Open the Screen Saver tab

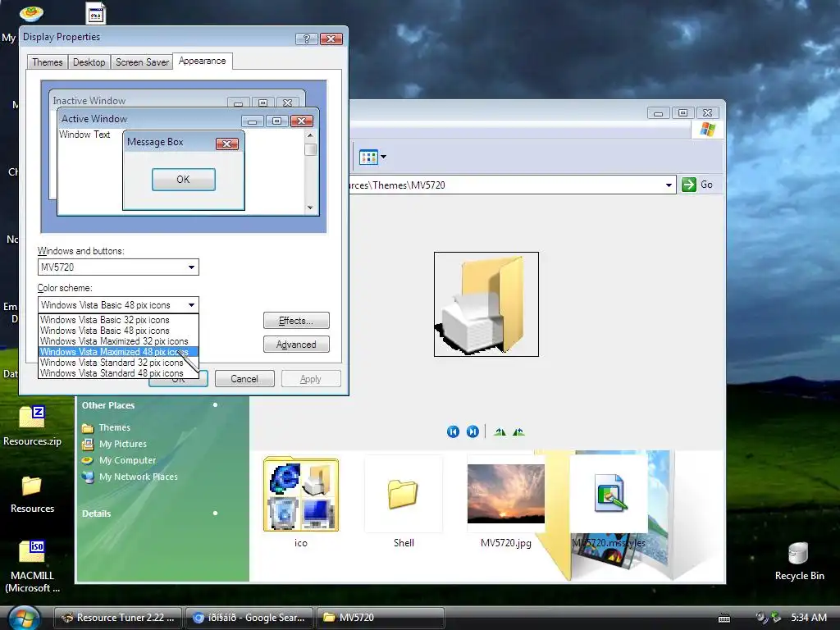[x=142, y=62]
